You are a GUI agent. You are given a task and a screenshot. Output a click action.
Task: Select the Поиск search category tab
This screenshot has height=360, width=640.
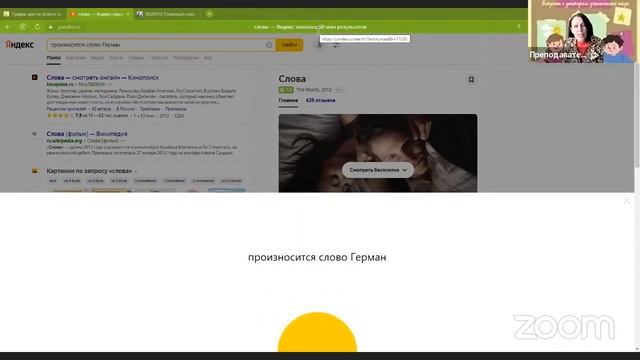(x=53, y=58)
